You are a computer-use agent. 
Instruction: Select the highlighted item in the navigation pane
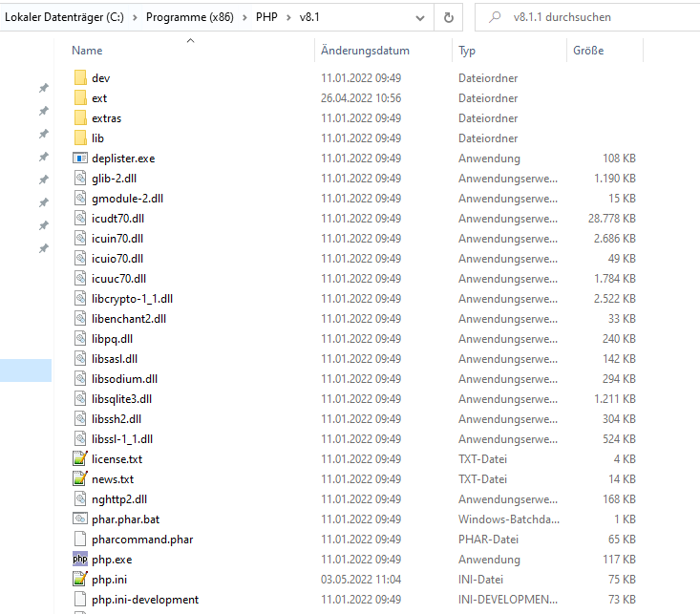[x=26, y=371]
